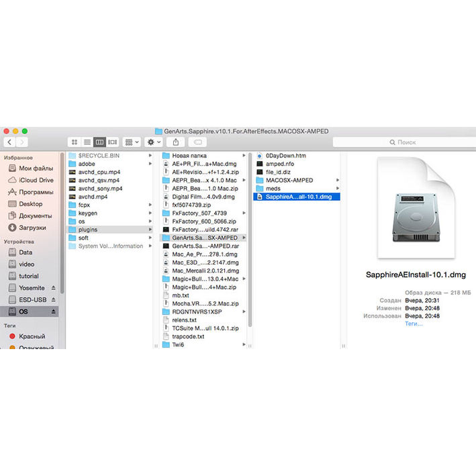Open Desktop in sidebar
Image resolution: width=476 pixels, height=476 pixels.
26,203
